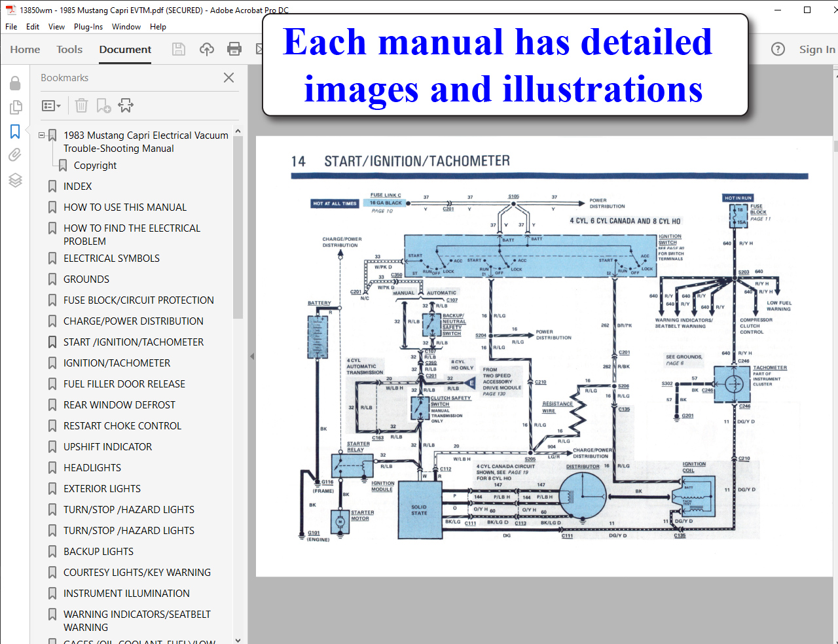This screenshot has width=838, height=644.
Task: Click the find current bookmark icon
Action: (126, 105)
